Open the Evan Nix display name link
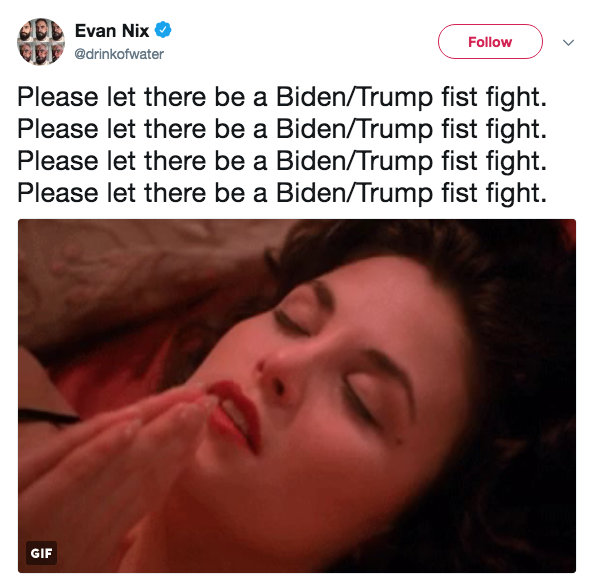The image size is (603, 586). point(112,30)
